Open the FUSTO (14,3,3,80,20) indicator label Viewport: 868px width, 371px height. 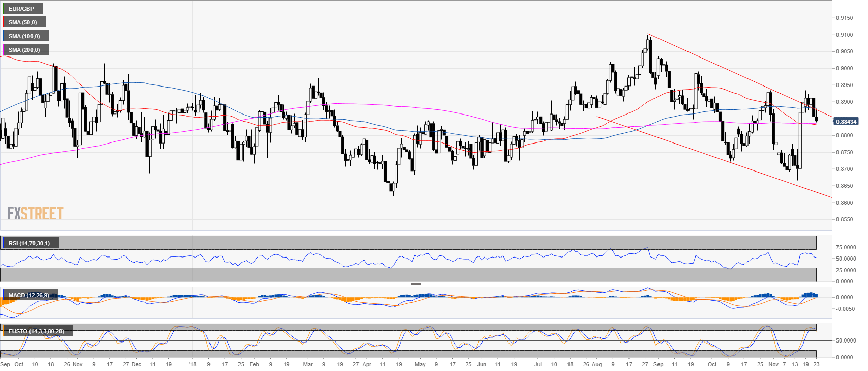pos(36,331)
